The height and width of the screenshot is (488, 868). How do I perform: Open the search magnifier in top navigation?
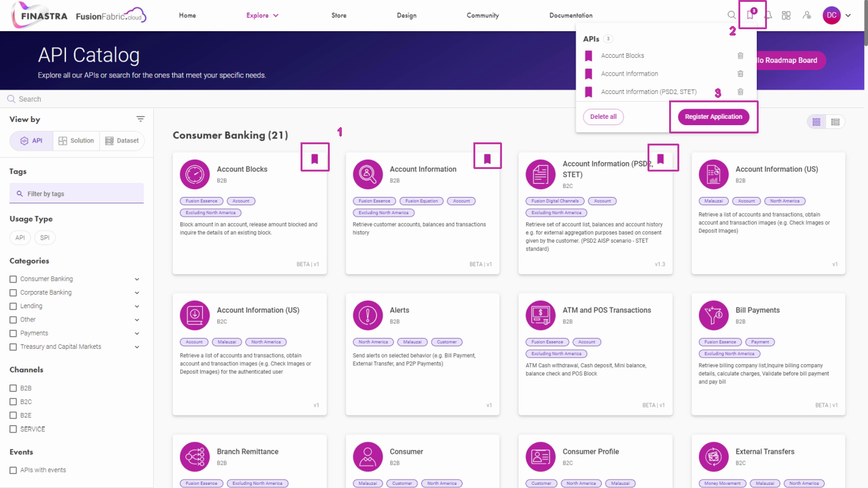click(731, 15)
